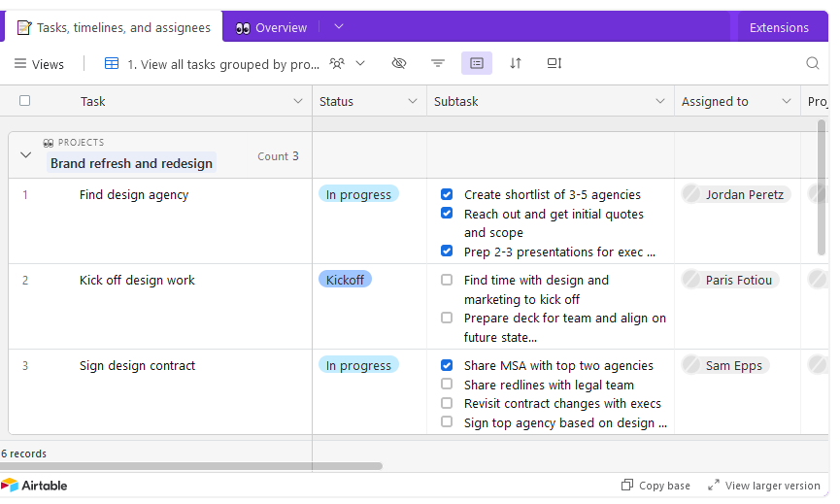Select the Find design agency task cell
This screenshot has height=504, width=840.
click(160, 220)
